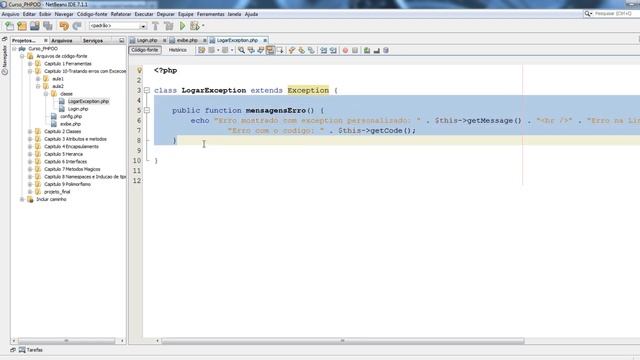Toggle Highlight Search in editor toolbar
Screen dimensions: 640x360
pos(270,50)
